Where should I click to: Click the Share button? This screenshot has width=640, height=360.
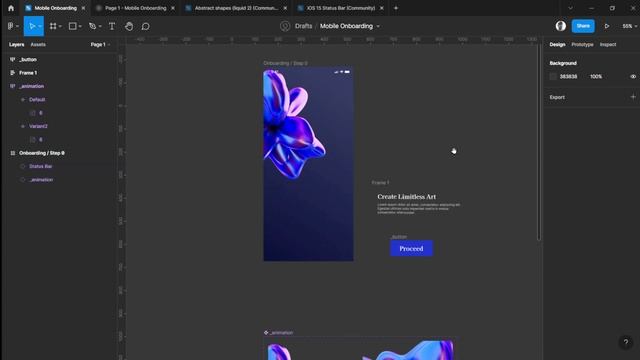(x=583, y=26)
